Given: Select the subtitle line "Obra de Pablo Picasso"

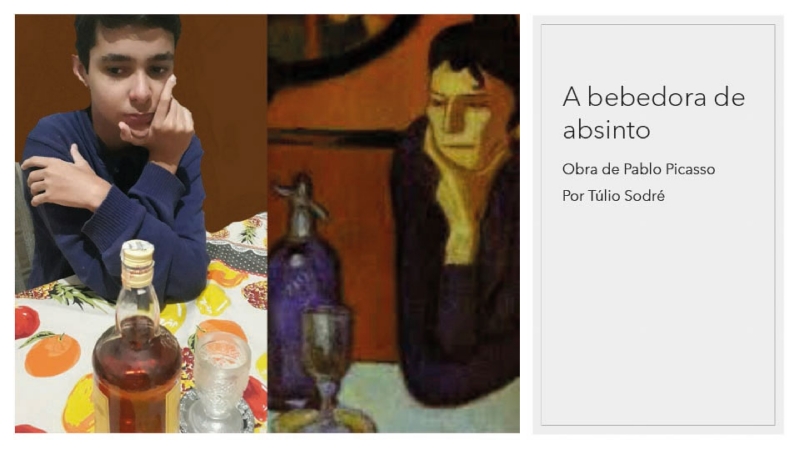Looking at the screenshot, I should 638,169.
